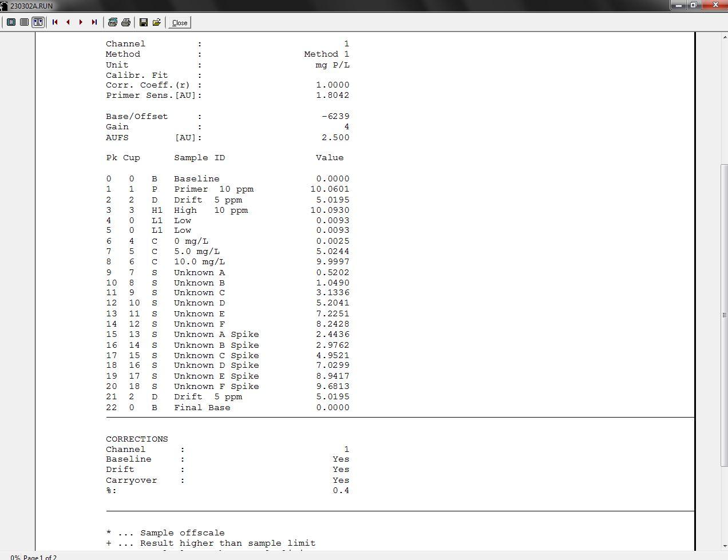The width and height of the screenshot is (728, 560).
Task: Open another run file via the folder icon
Action: pos(156,22)
